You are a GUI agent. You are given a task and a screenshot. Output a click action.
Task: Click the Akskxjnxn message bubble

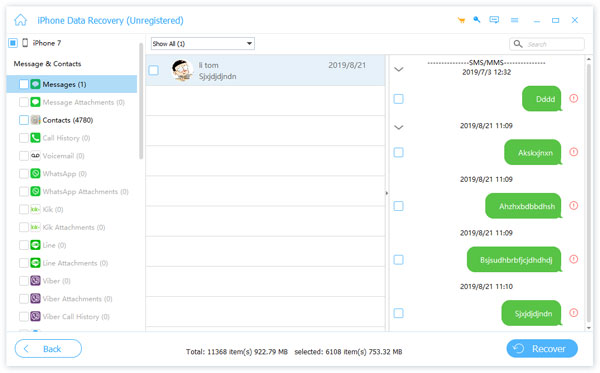[533, 152]
